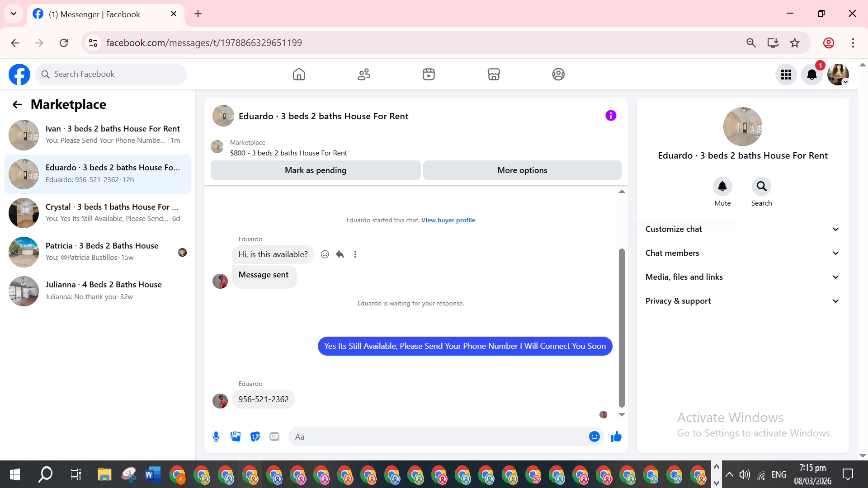Open the sticker picker icon

[255, 436]
